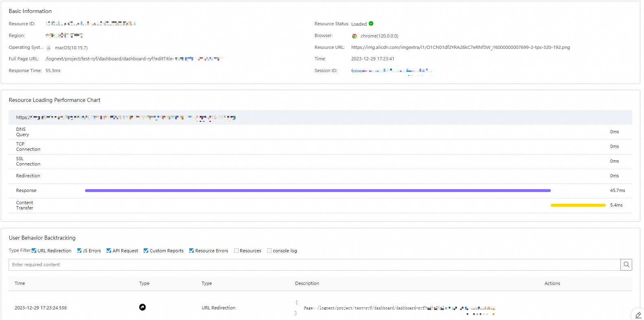This screenshot has height=320, width=644.
Task: Click the 5.4ms Content Transfer value
Action: [x=616, y=205]
